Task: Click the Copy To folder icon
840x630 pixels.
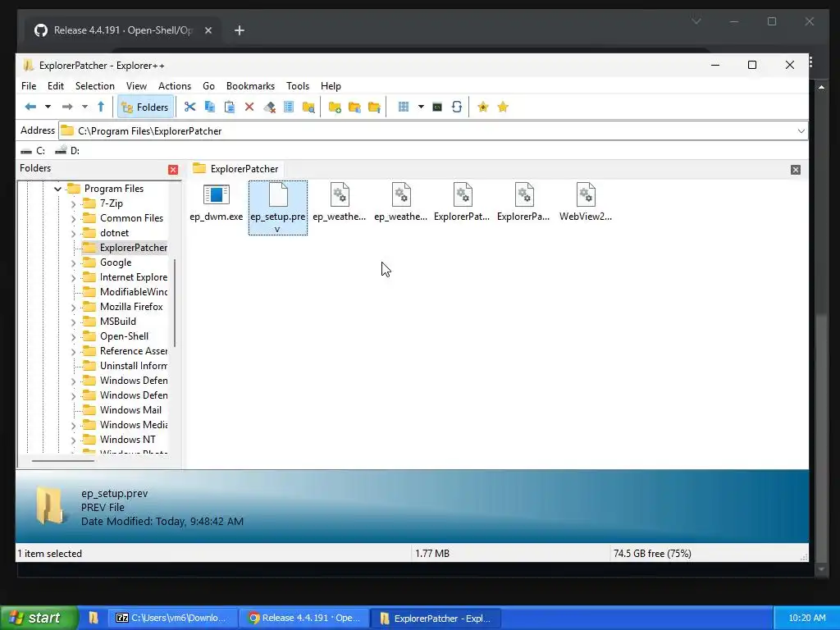Action: 354,107
